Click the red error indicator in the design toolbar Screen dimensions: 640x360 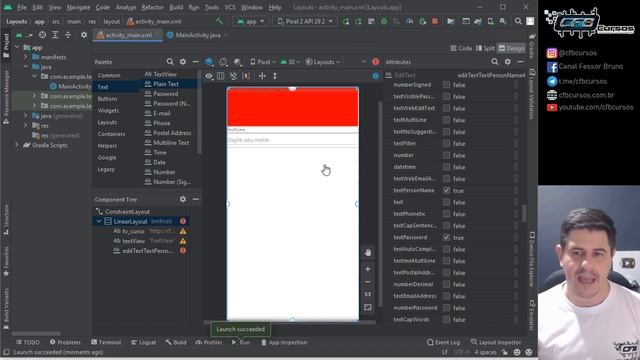coord(376,62)
